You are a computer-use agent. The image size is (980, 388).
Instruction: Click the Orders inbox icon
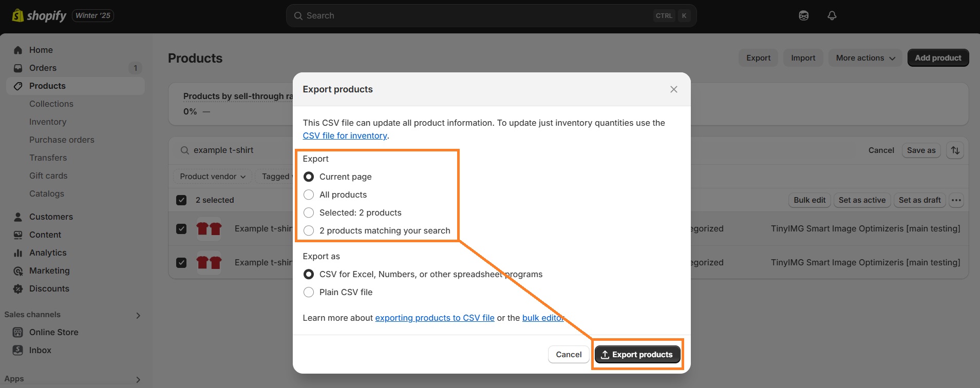(18, 68)
